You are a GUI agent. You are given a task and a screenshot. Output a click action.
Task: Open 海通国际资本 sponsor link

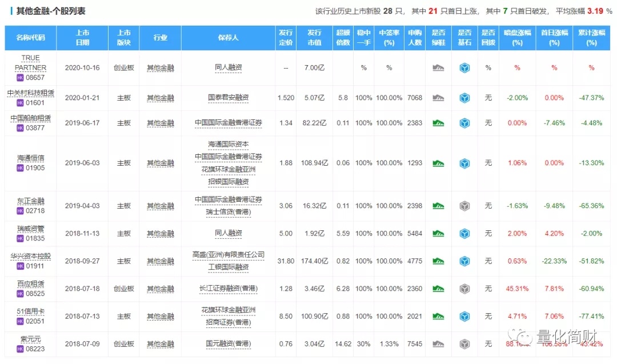228,145
